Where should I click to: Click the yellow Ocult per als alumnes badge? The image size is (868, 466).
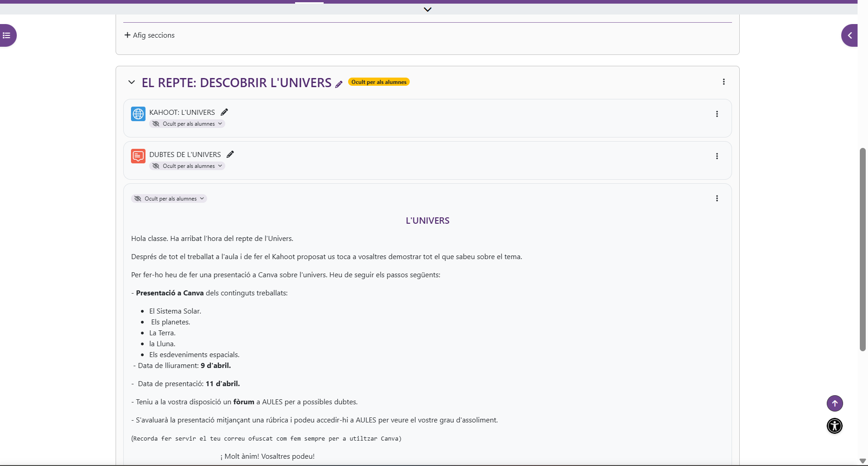[x=379, y=82]
